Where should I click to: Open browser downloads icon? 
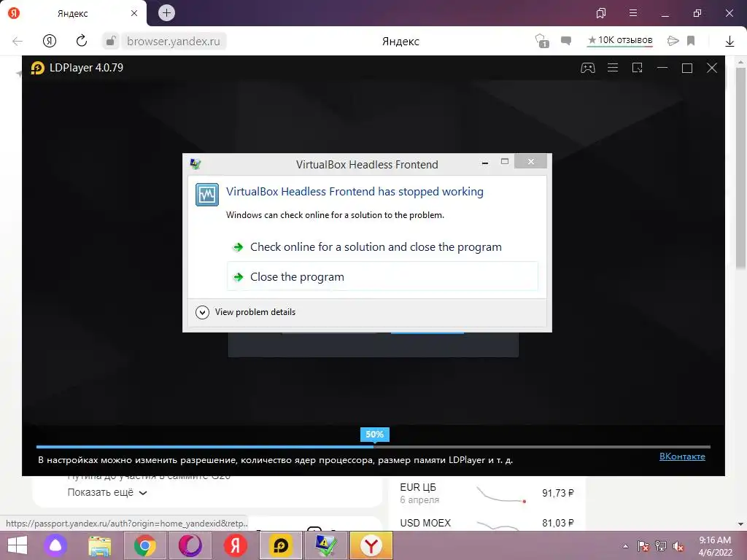[729, 42]
